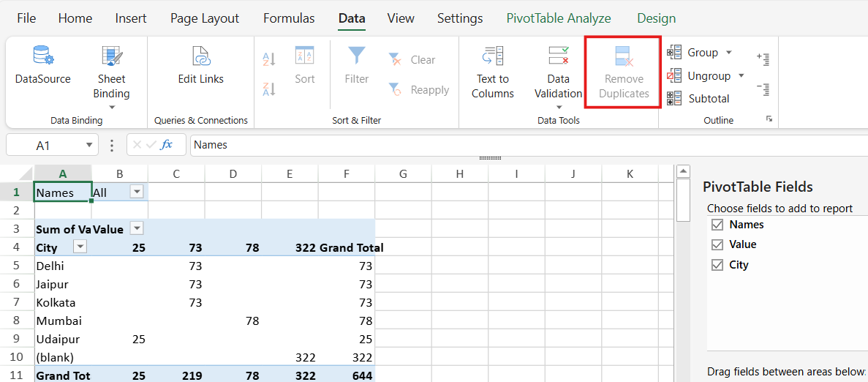Viewport: 868px width, 382px height.
Task: Open the File menu
Action: pyautogui.click(x=26, y=18)
